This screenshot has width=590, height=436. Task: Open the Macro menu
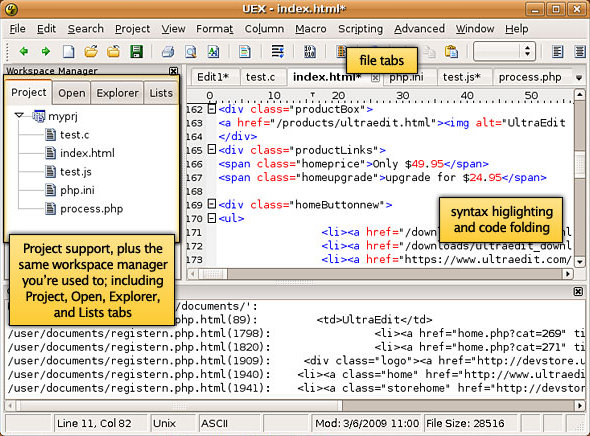click(311, 29)
